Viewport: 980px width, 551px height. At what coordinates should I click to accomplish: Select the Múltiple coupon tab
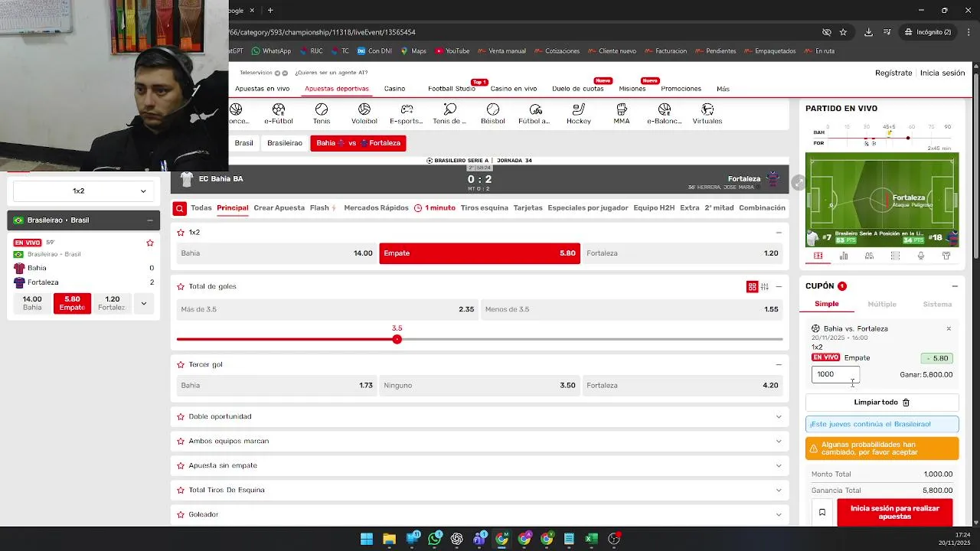(882, 305)
